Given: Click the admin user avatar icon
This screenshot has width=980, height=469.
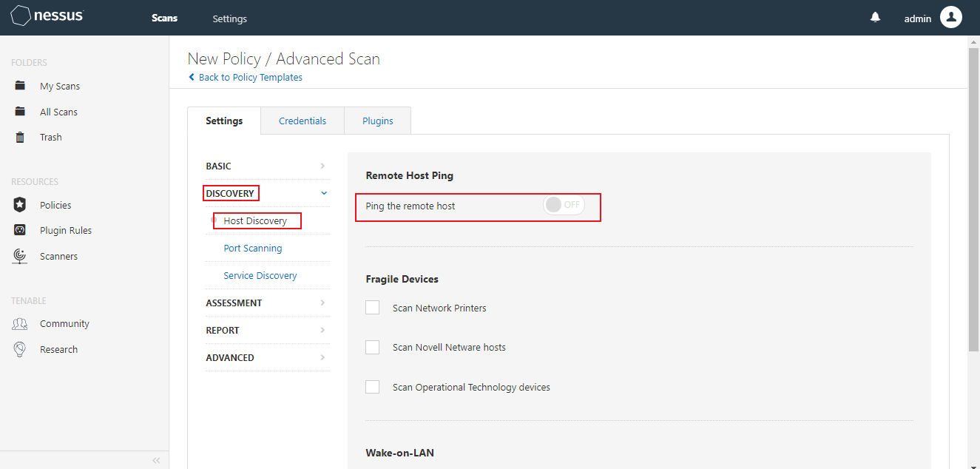Looking at the screenshot, I should coord(950,17).
